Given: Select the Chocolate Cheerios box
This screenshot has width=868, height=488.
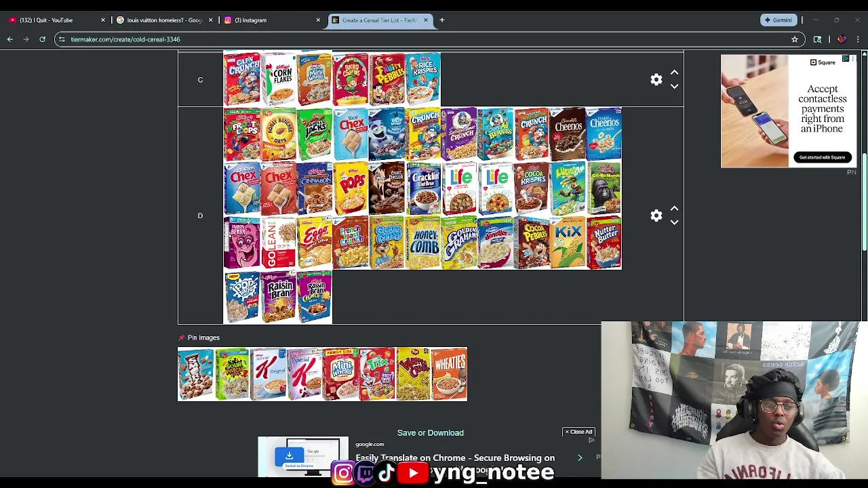Looking at the screenshot, I should pos(568,134).
